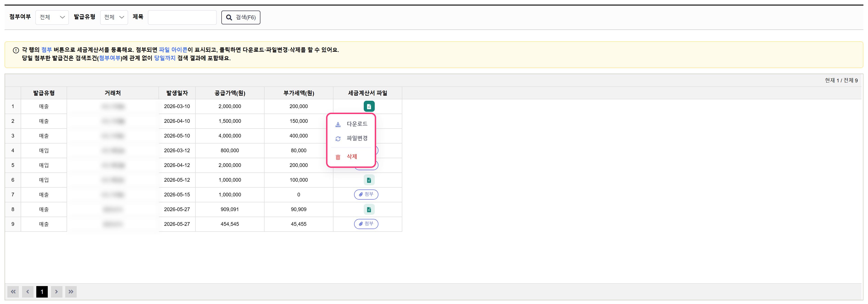Viewport: 868px width, 304px height.
Task: Click the 거래처 column header
Action: pyautogui.click(x=113, y=93)
